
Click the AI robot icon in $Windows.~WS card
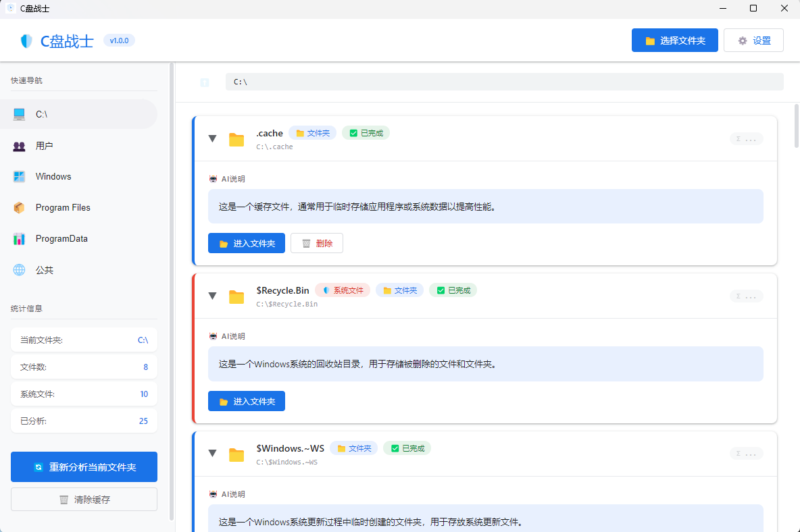214,494
